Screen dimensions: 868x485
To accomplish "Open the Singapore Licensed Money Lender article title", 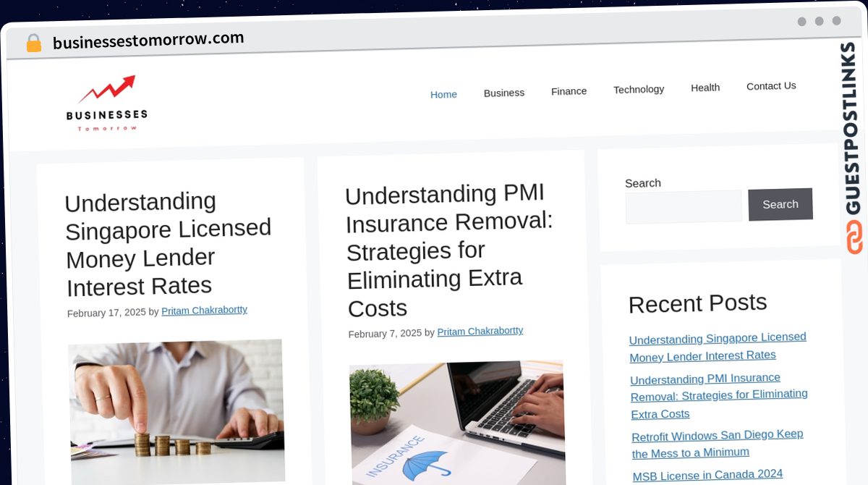I will (x=168, y=244).
